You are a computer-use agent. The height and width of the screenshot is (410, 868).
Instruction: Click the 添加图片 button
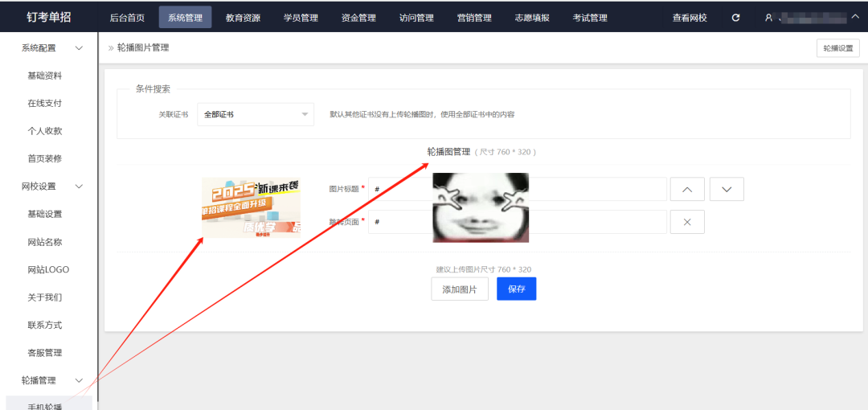tap(460, 289)
